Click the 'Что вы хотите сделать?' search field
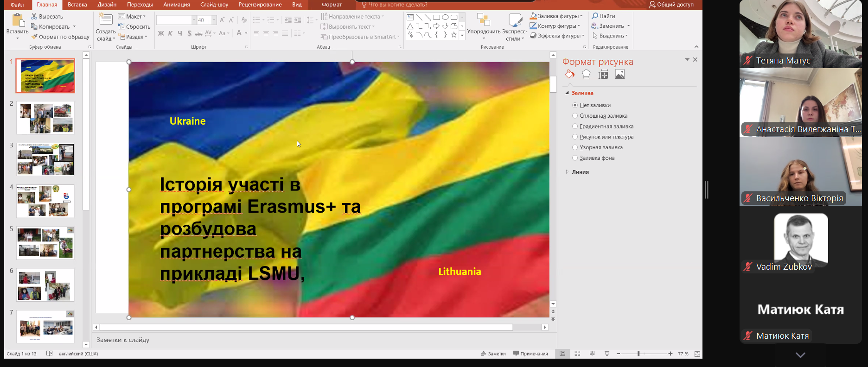 (398, 5)
